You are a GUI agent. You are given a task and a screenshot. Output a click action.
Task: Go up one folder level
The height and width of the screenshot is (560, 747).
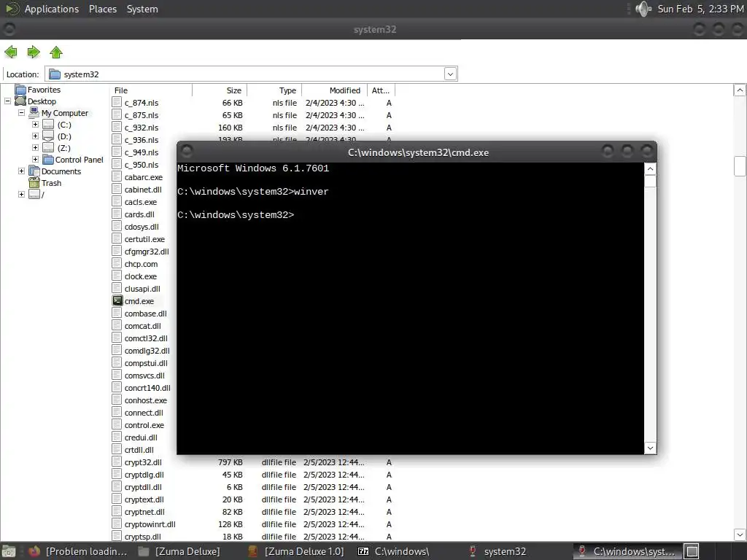(55, 52)
